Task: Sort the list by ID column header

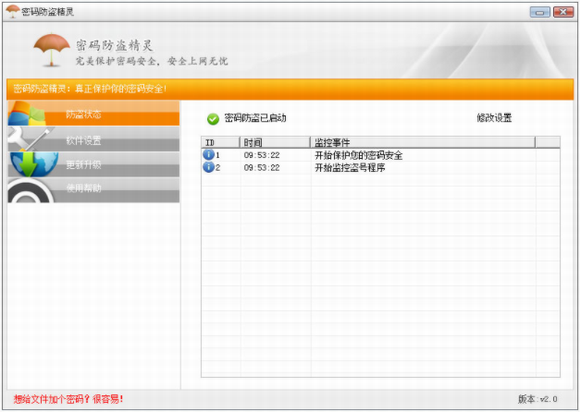Action: (x=221, y=142)
